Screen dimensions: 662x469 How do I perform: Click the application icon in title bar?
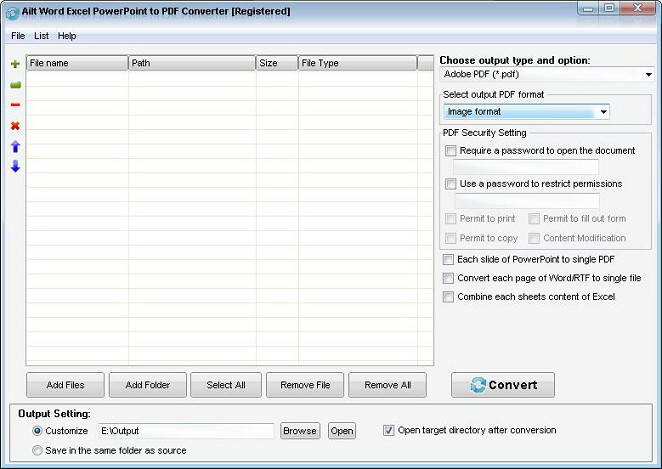12,13
